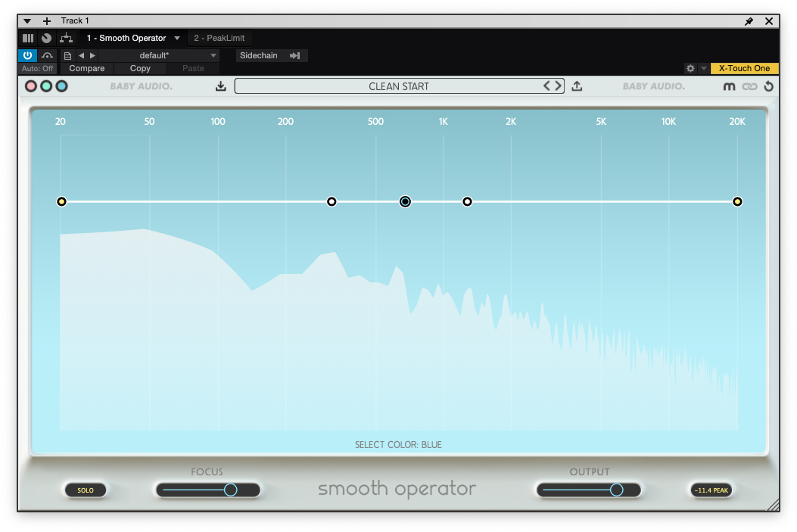This screenshot has width=797, height=532.
Task: Select the pink color theme
Action: tap(31, 86)
